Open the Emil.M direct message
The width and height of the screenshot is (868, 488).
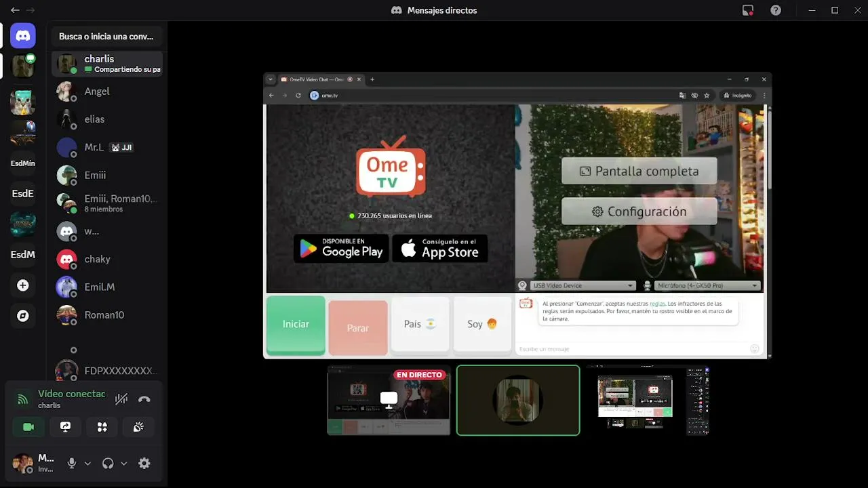click(107, 287)
